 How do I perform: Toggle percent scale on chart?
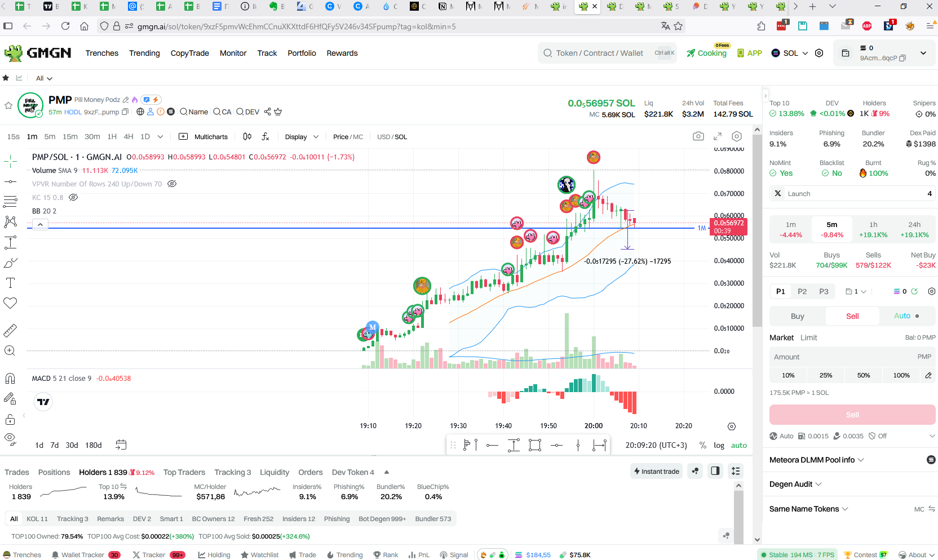point(702,445)
